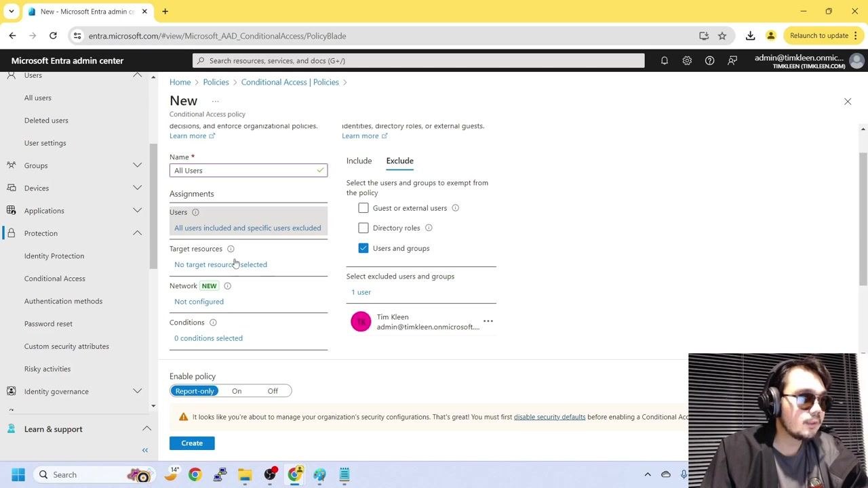Open Authentication methods in sidebar
Viewport: 868px width, 488px height.
[63, 301]
